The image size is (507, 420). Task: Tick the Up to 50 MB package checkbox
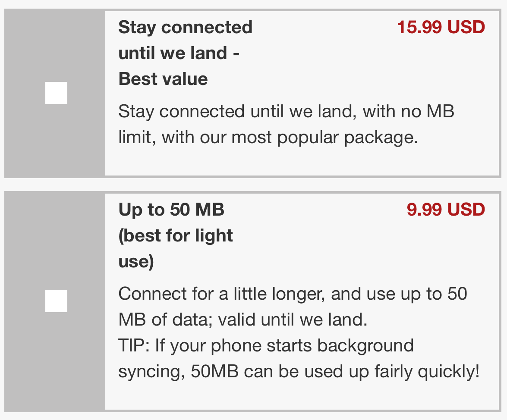click(56, 301)
